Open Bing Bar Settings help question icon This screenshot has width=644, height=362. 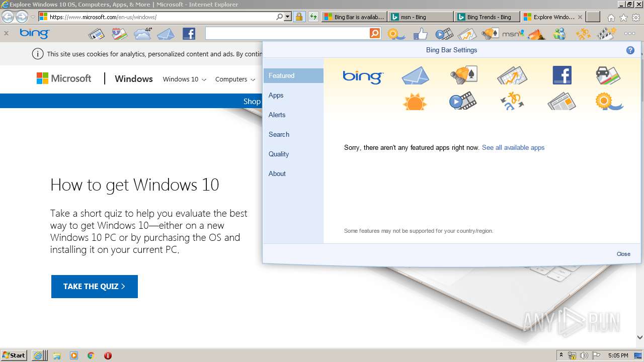click(630, 50)
